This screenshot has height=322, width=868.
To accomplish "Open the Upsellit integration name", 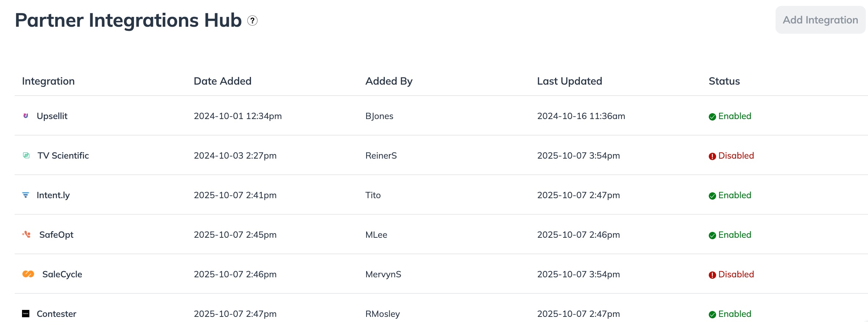I will [52, 116].
